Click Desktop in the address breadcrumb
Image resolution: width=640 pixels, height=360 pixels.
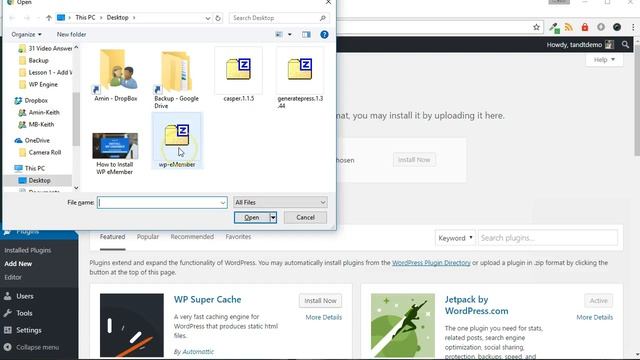coord(118,18)
